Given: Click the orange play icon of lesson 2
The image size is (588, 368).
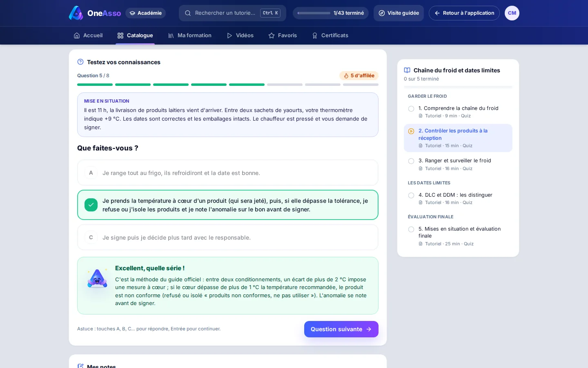Looking at the screenshot, I should pyautogui.click(x=411, y=131).
